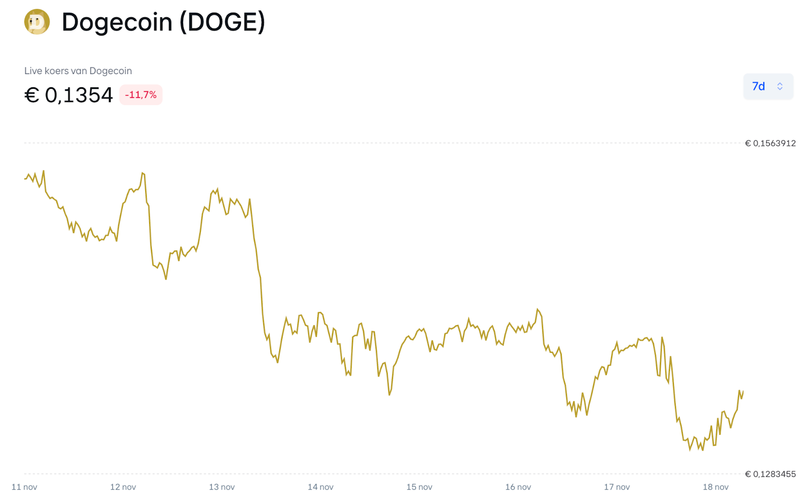Click the right endpoint of the price line
The image size is (812, 504).
tap(743, 391)
